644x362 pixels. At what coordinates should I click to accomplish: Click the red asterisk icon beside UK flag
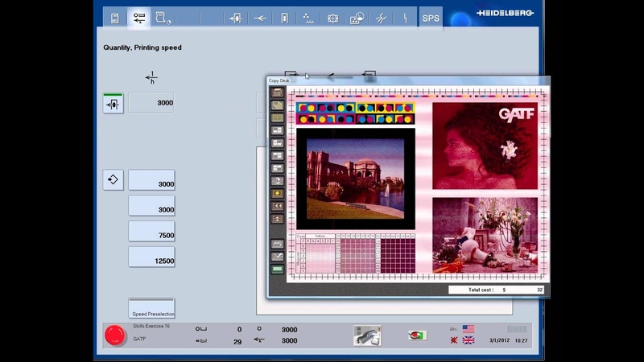click(454, 340)
